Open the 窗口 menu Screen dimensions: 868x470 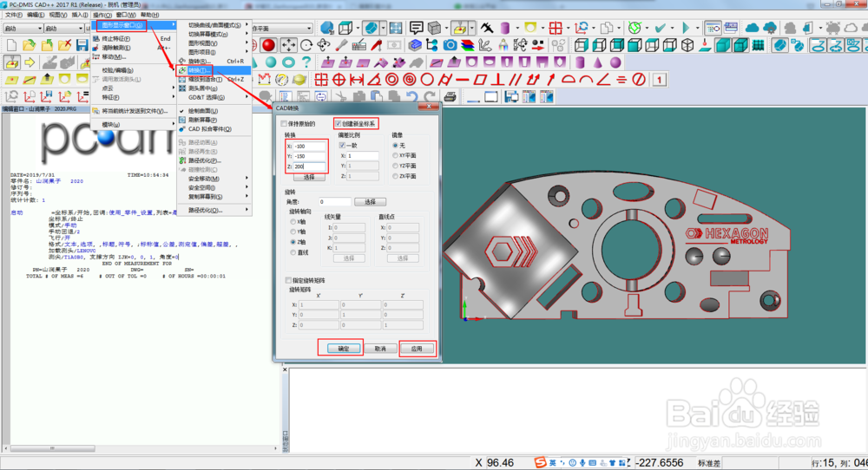click(x=126, y=15)
